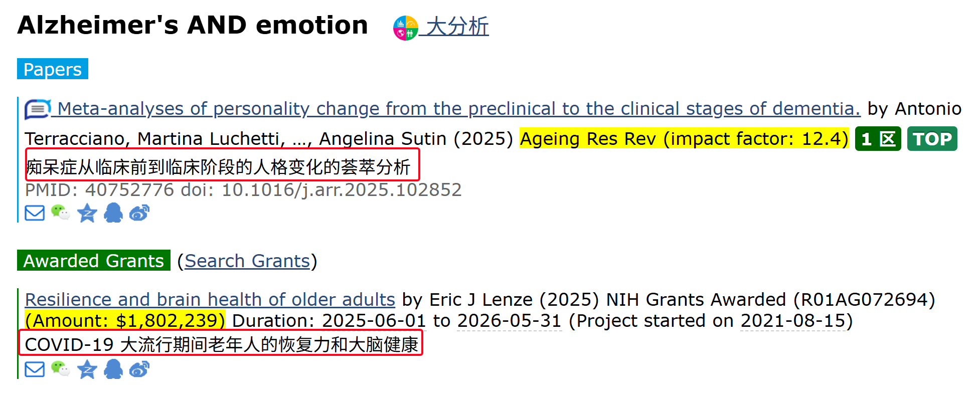Share the Resilience grant on Weibo

tap(139, 369)
